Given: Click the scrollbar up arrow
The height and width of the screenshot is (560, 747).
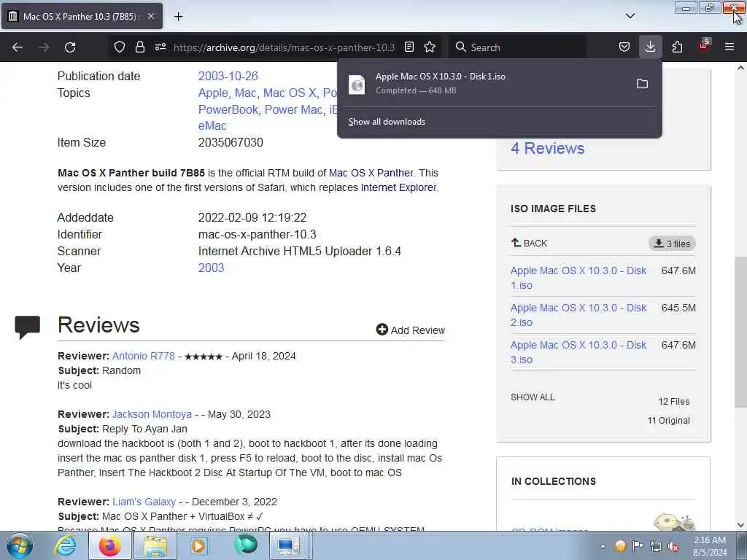Looking at the screenshot, I should (740, 68).
